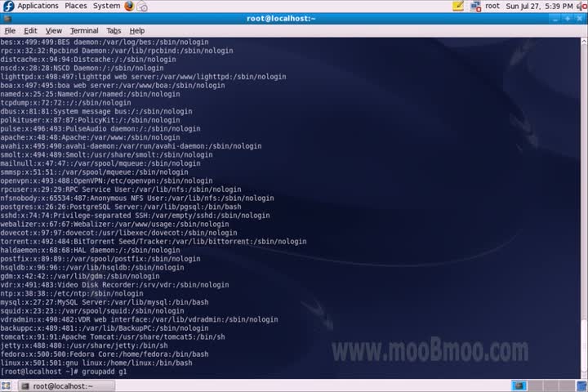Click the avahi-daemon line
588x392 pixels.
(x=131, y=146)
